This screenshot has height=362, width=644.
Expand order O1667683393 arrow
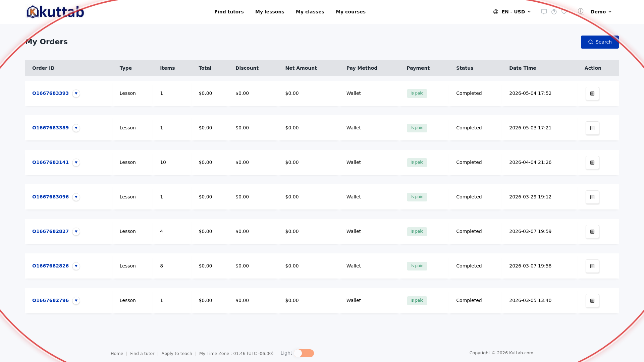[76, 94]
